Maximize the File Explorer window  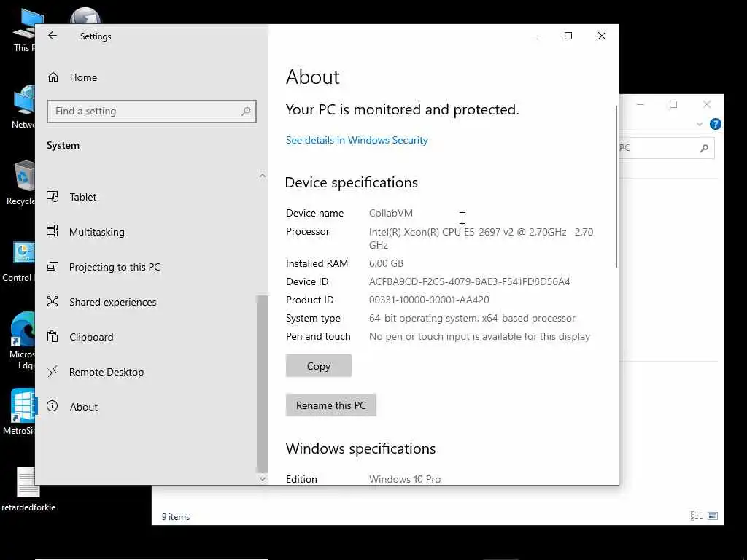[673, 104]
